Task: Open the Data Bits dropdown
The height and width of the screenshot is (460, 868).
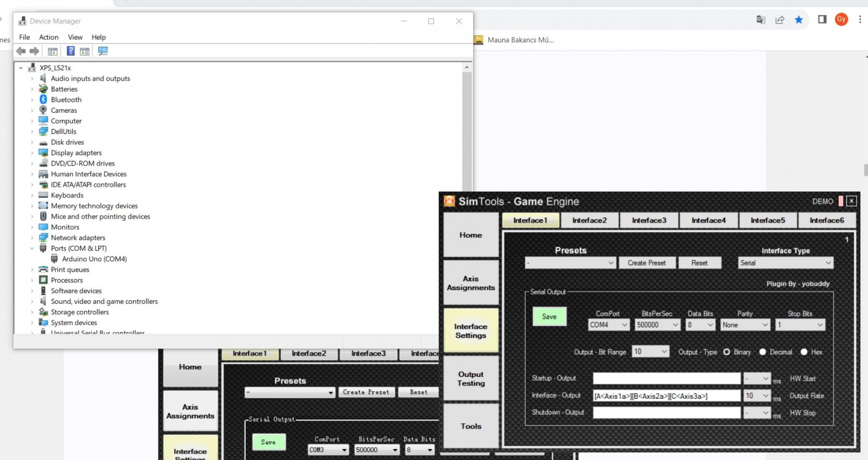Action: [700, 325]
